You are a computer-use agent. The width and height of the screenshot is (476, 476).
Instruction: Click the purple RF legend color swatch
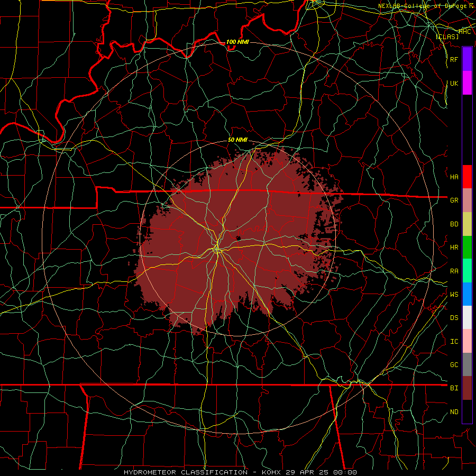point(467,59)
